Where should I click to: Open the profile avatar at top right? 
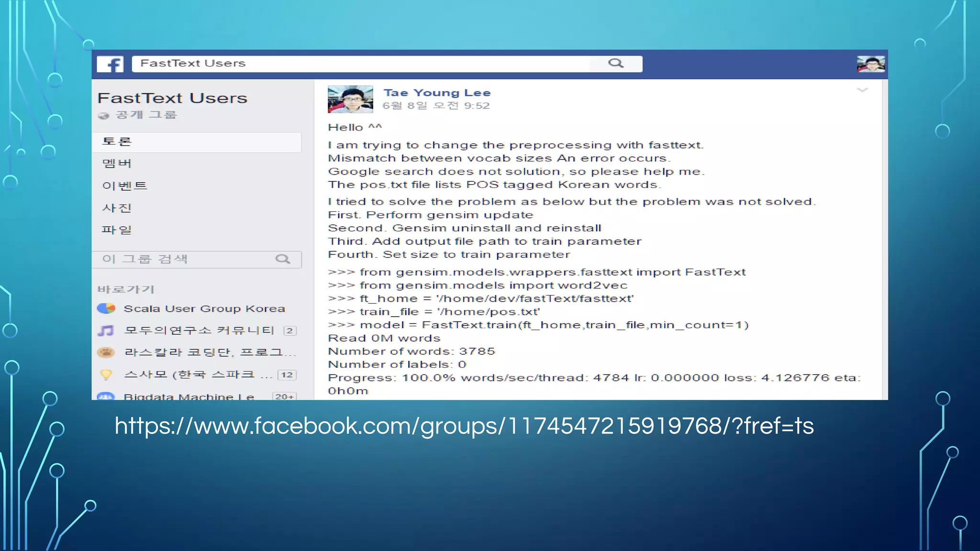870,64
